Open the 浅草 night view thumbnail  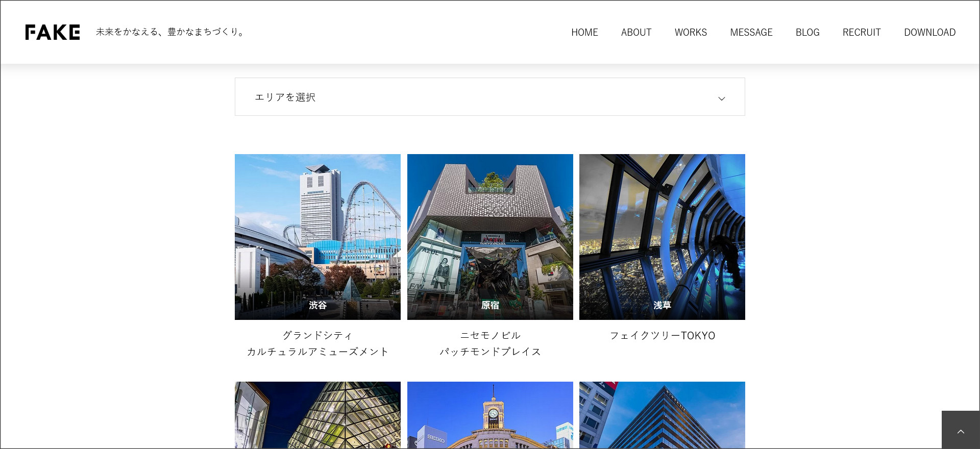[x=662, y=237]
